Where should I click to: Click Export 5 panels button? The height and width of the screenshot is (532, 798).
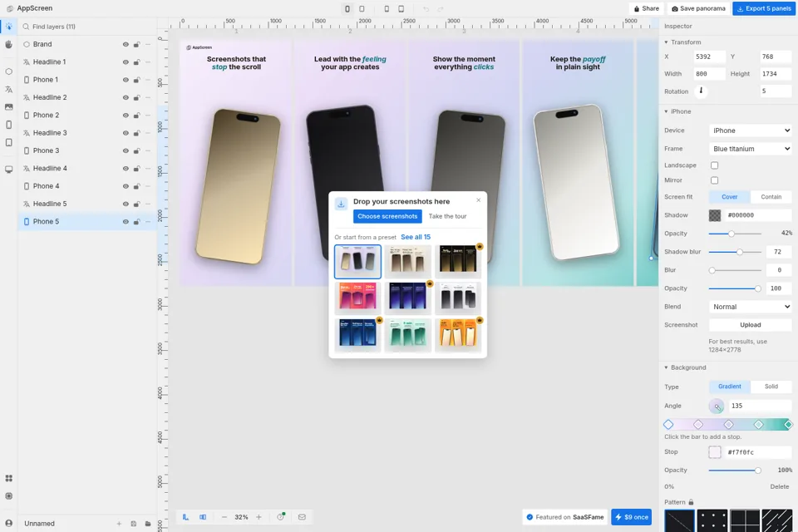coord(764,8)
